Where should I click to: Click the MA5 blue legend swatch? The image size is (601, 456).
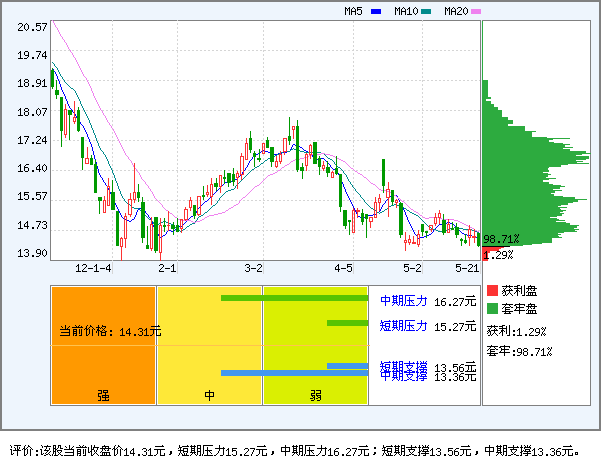tap(377, 11)
